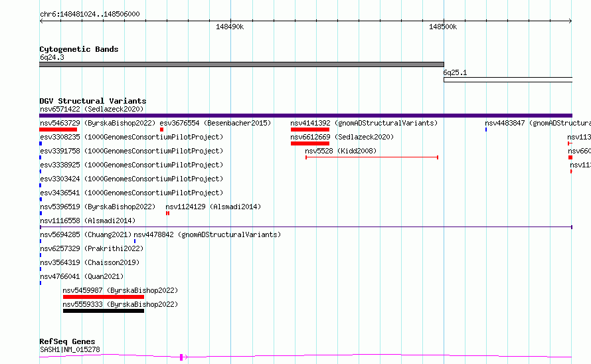Open the SASH1|NM_015278 gene label
Viewport: 591px width, 364px height.
(x=70, y=349)
